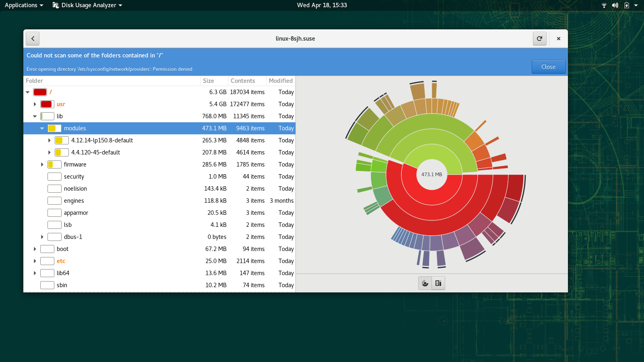
Task: Click the back navigation arrow button
Action: pyautogui.click(x=33, y=39)
